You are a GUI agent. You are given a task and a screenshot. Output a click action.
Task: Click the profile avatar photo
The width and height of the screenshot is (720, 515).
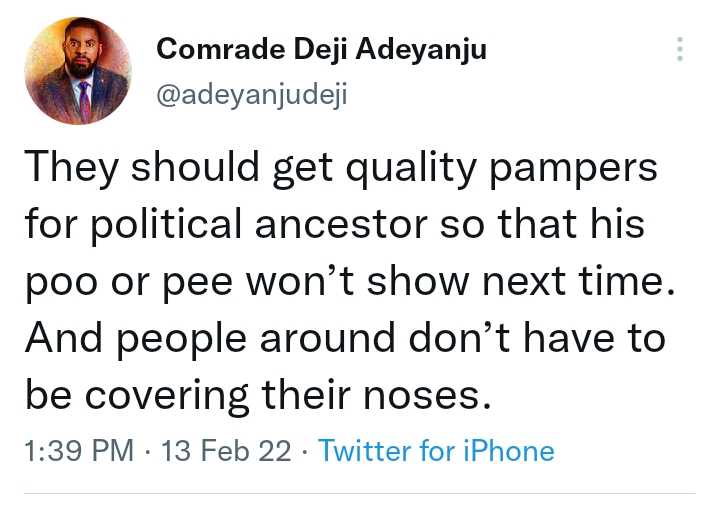click(x=78, y=70)
